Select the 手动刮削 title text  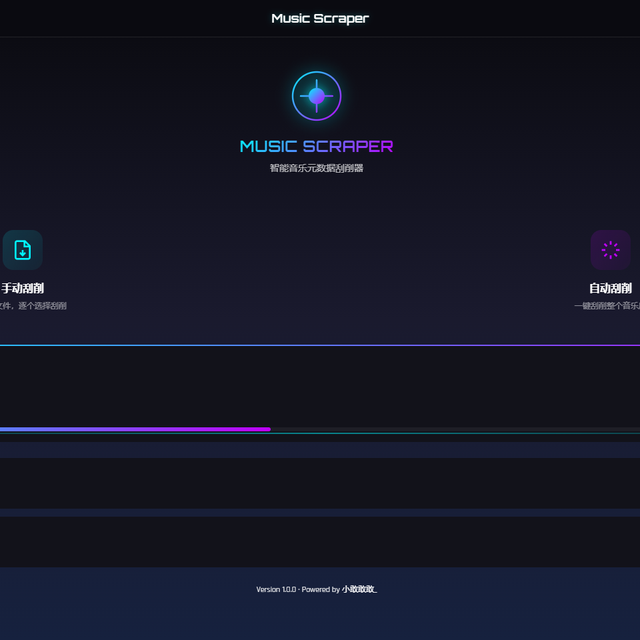(23, 288)
